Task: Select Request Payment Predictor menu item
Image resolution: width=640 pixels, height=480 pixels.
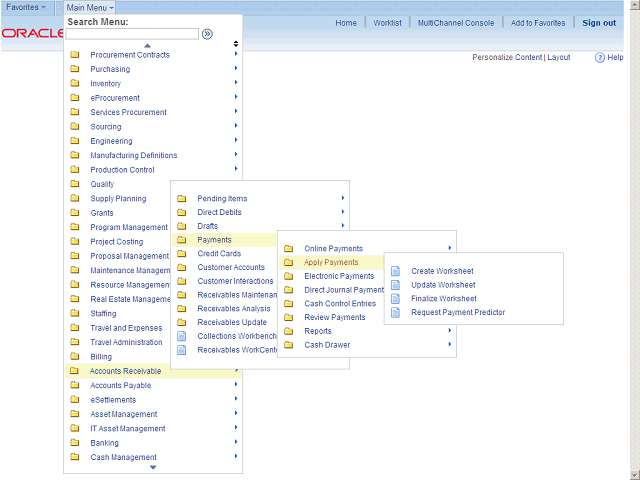Action: [x=458, y=313]
